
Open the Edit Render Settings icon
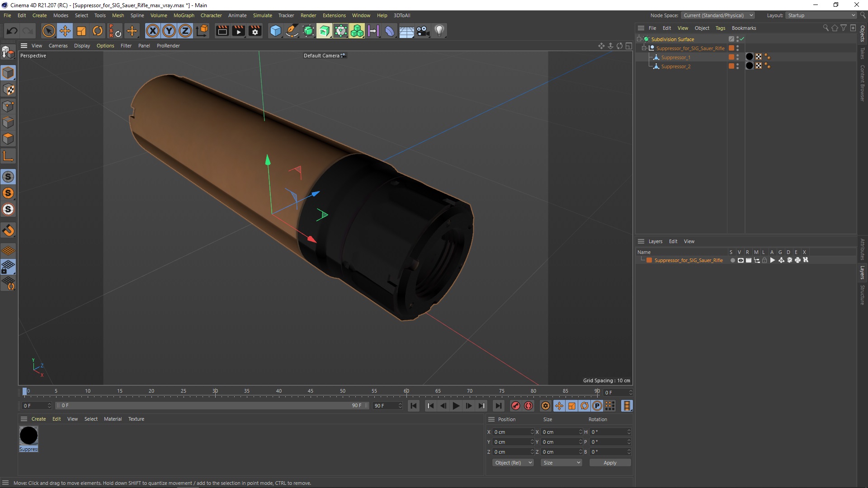[255, 31]
